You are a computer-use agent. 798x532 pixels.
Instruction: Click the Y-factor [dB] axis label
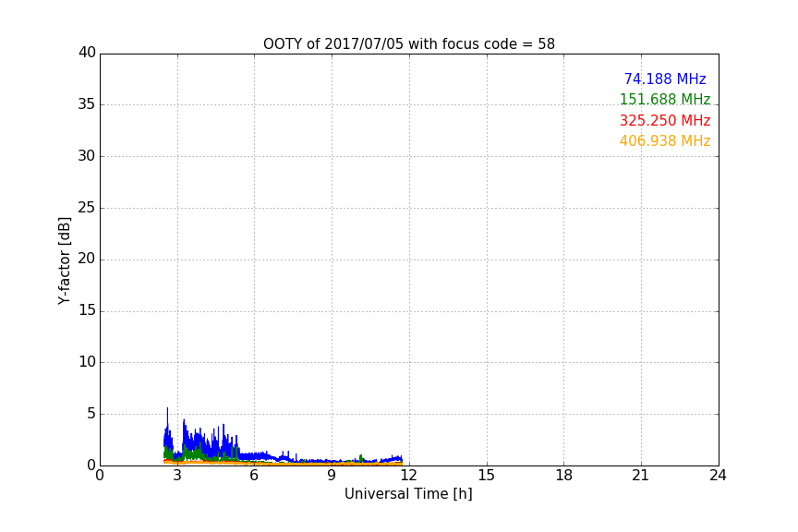pos(64,260)
